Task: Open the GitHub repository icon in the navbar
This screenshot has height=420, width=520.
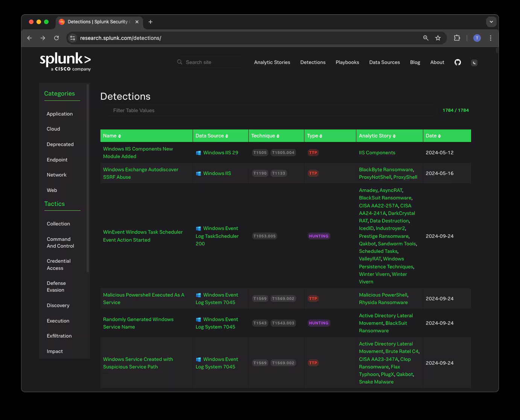Action: 458,62
